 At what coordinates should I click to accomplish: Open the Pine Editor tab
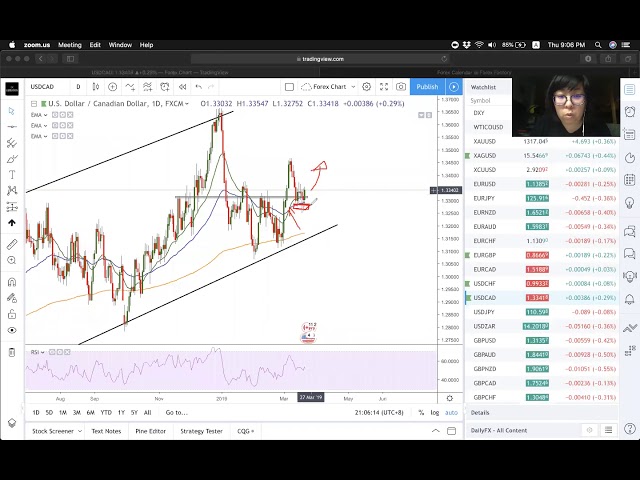point(150,431)
